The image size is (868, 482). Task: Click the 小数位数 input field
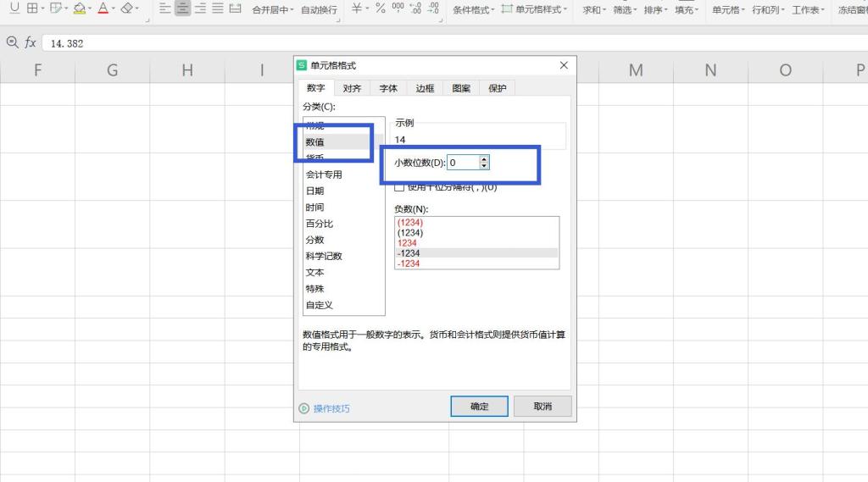[462, 162]
